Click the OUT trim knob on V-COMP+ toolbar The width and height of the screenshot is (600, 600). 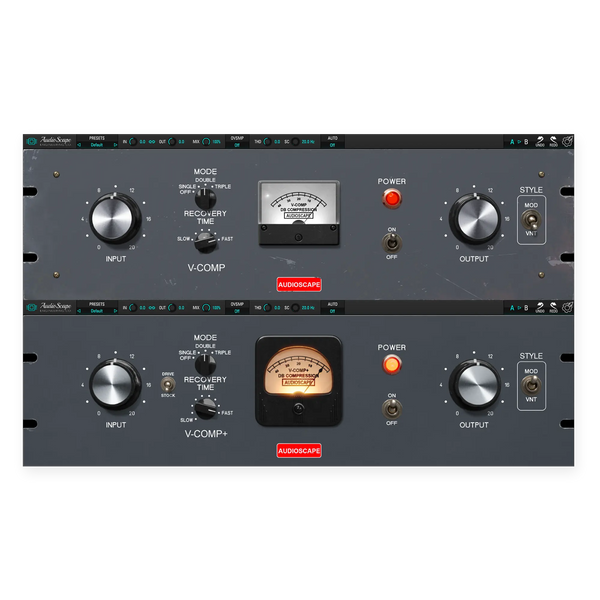coord(172,308)
